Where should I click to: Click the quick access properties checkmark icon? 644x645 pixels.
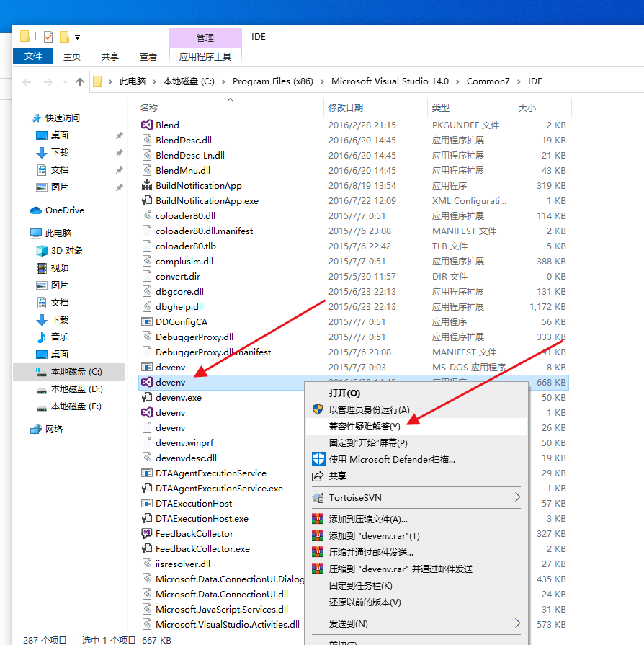click(48, 37)
